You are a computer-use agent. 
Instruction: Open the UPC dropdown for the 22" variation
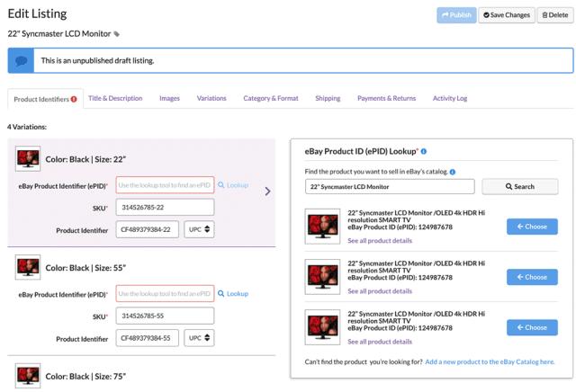pyautogui.click(x=199, y=229)
